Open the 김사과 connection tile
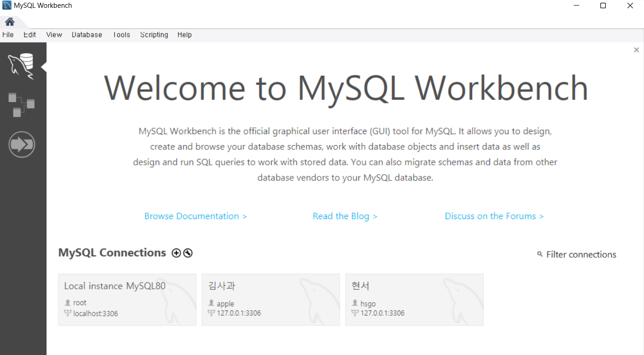The width and height of the screenshot is (644, 355). pyautogui.click(x=271, y=300)
